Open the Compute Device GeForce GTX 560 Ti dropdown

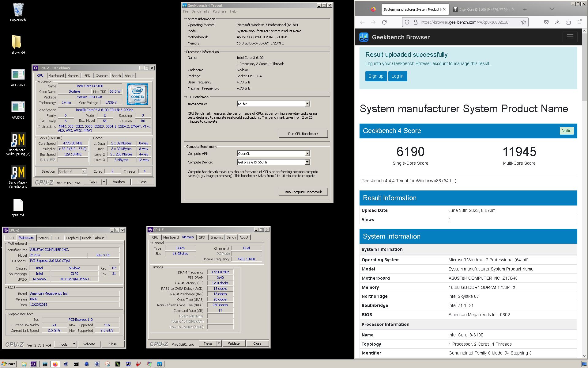[x=307, y=162]
